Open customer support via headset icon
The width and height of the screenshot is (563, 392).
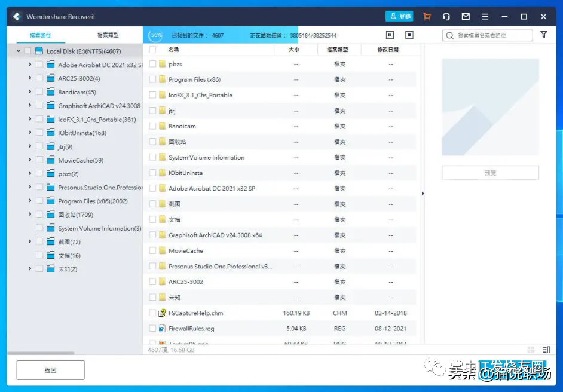click(446, 16)
